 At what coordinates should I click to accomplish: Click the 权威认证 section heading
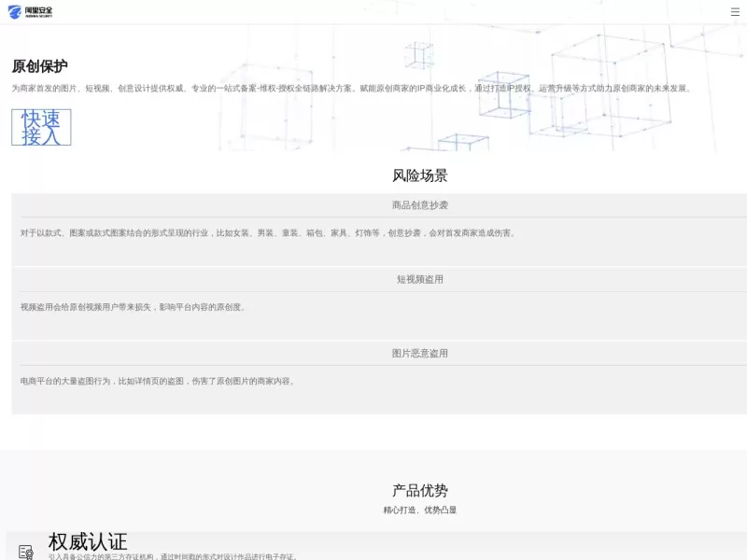tap(91, 539)
